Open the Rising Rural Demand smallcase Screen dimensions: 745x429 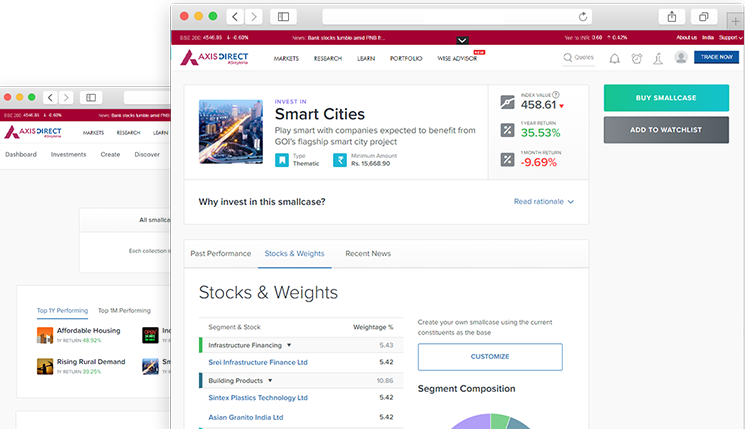(x=91, y=362)
